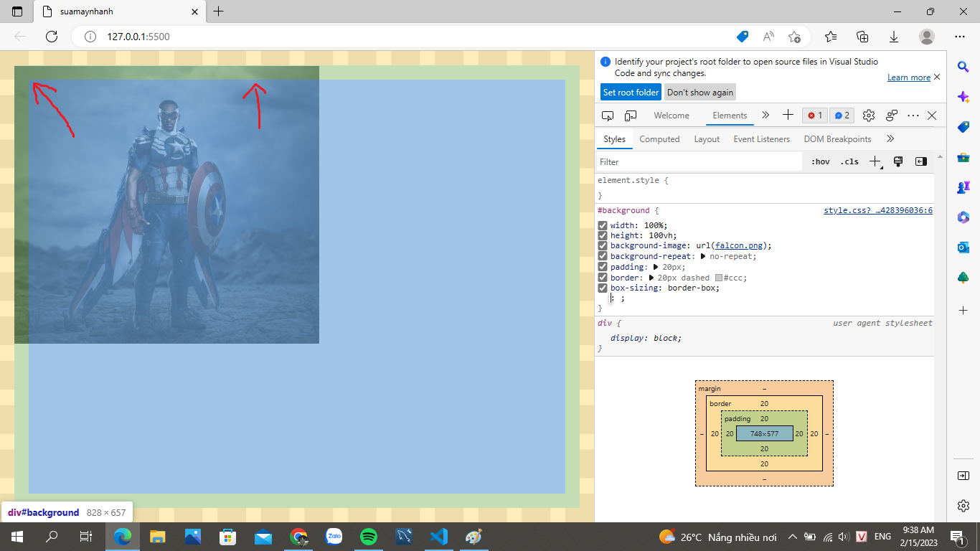
Task: View site information icon
Action: click(x=90, y=37)
